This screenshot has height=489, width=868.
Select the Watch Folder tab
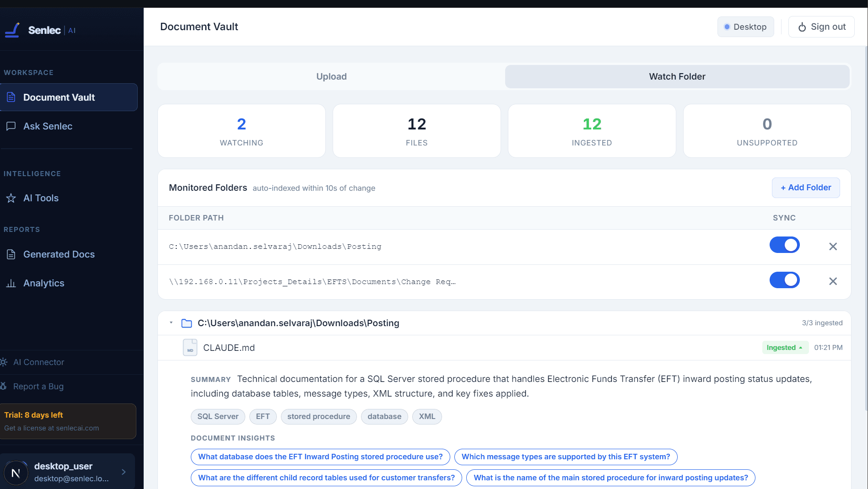coord(677,76)
